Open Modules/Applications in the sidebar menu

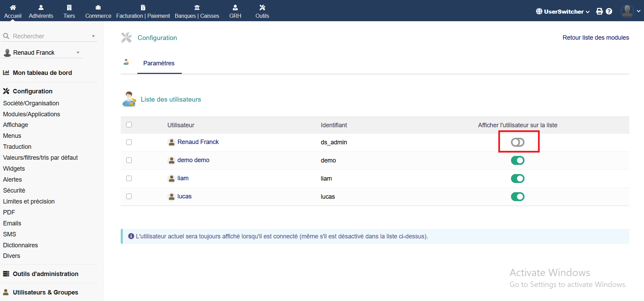pos(31,114)
